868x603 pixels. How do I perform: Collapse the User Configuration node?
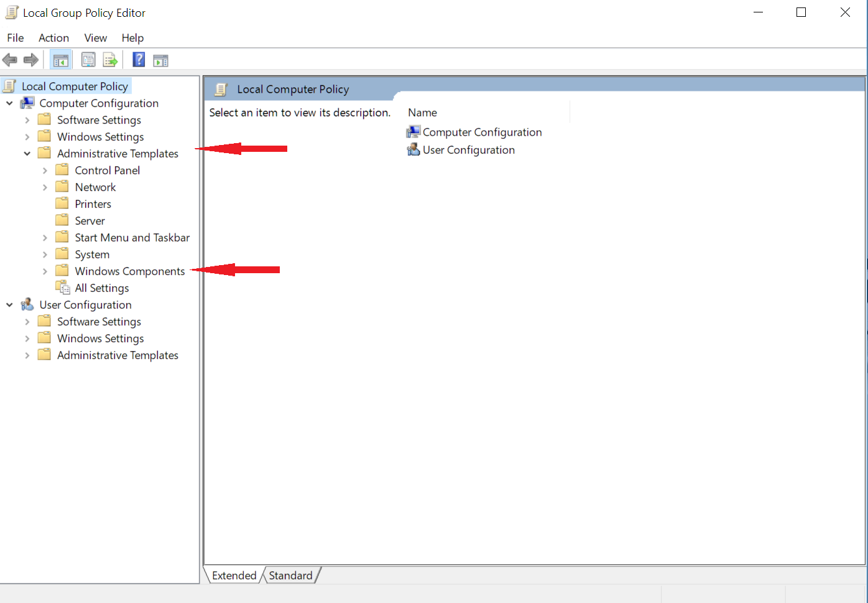coord(9,305)
